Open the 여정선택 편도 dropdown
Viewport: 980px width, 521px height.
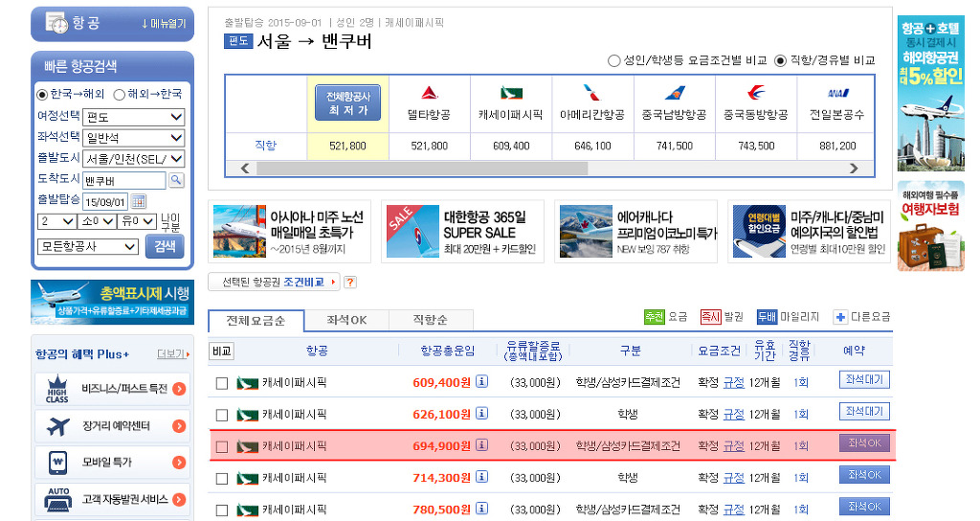click(x=134, y=117)
